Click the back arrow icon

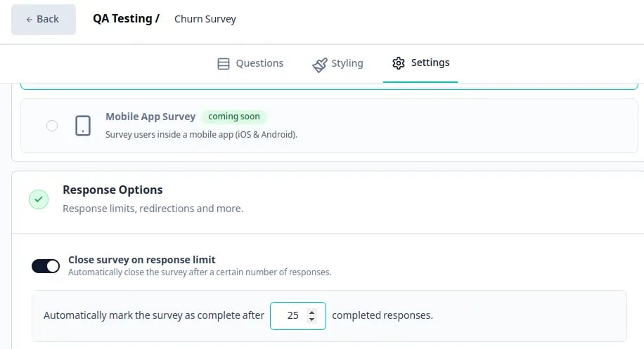pos(29,19)
